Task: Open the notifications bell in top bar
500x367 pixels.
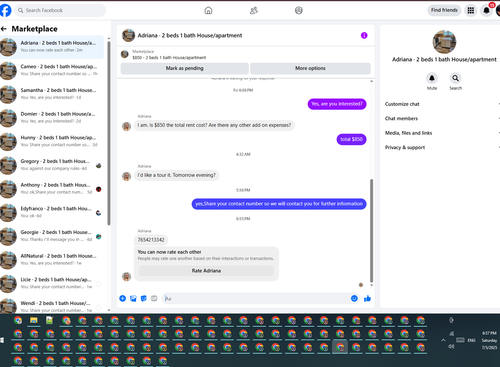Action: pyautogui.click(x=486, y=10)
